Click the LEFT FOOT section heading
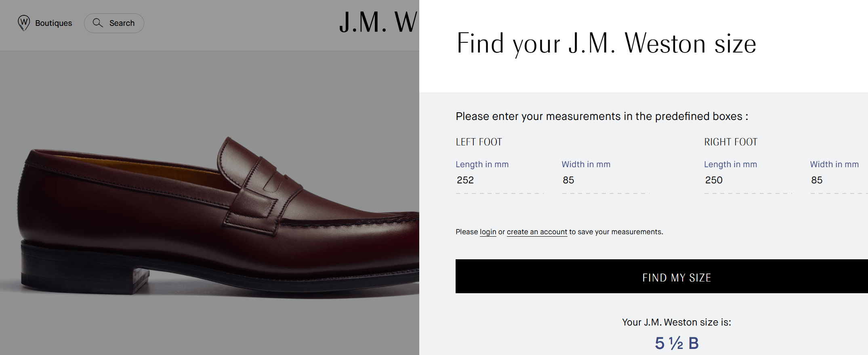Viewport: 868px width, 355px height. (x=479, y=142)
